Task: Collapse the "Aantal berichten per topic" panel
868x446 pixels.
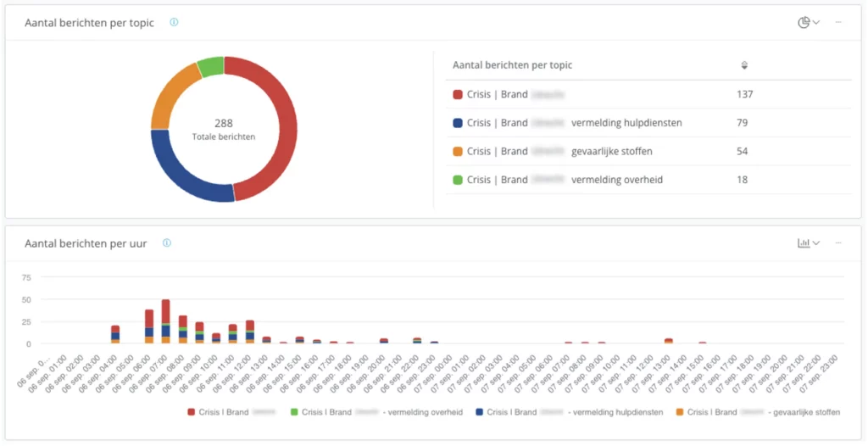Action: (x=838, y=23)
